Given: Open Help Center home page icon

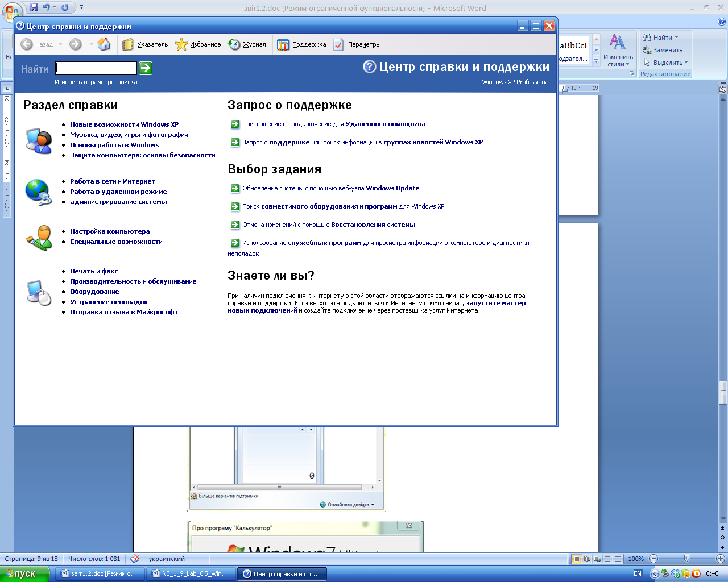Looking at the screenshot, I should [104, 44].
